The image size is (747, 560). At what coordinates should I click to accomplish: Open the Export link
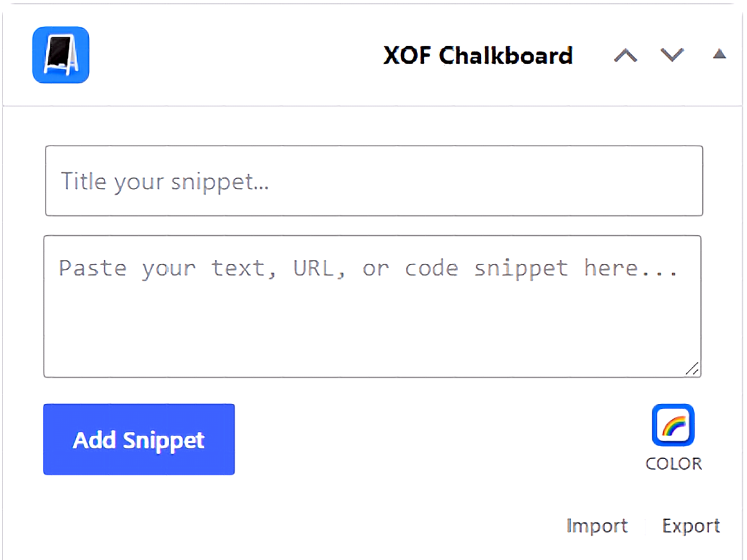(691, 526)
